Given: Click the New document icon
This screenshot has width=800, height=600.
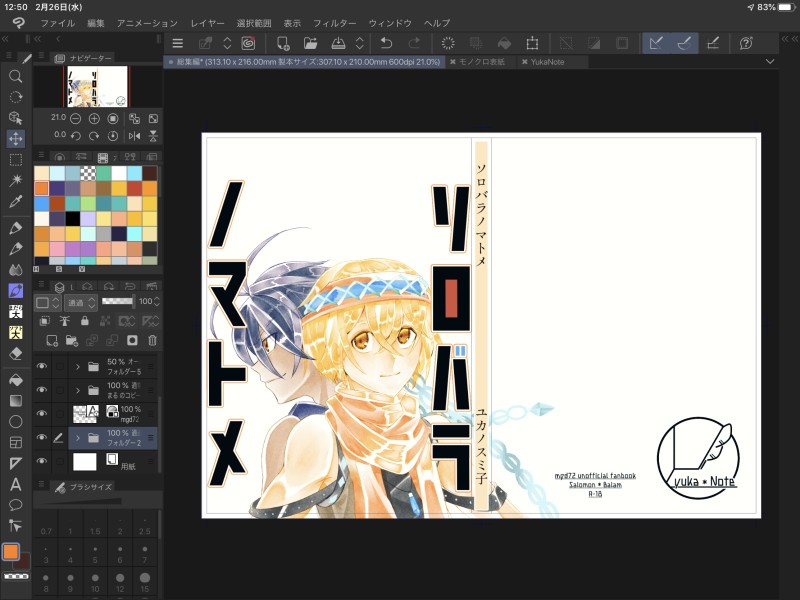Looking at the screenshot, I should click(283, 43).
